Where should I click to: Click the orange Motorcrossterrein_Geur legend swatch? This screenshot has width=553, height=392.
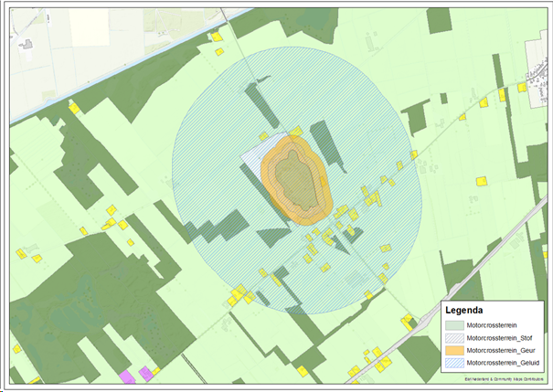(x=454, y=350)
